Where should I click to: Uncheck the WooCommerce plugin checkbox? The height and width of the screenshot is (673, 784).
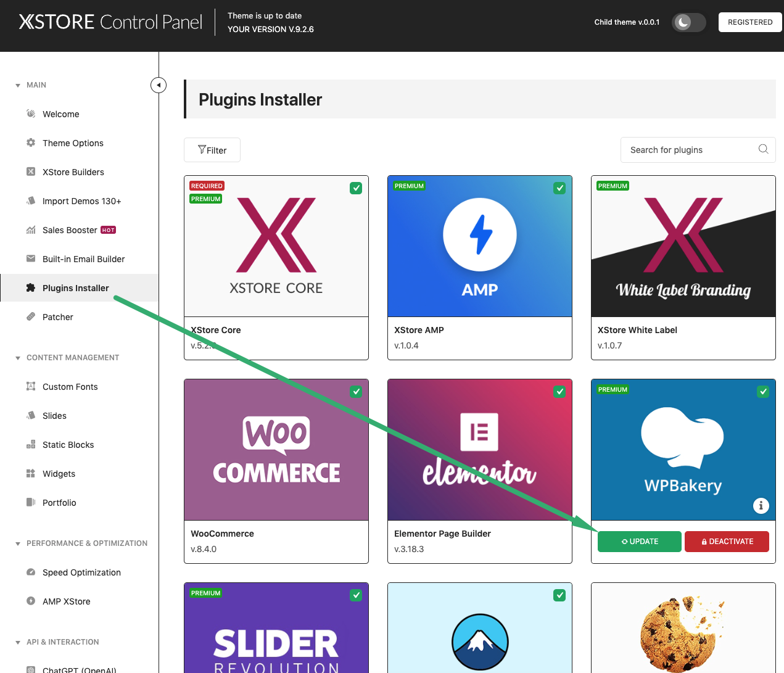tap(356, 392)
